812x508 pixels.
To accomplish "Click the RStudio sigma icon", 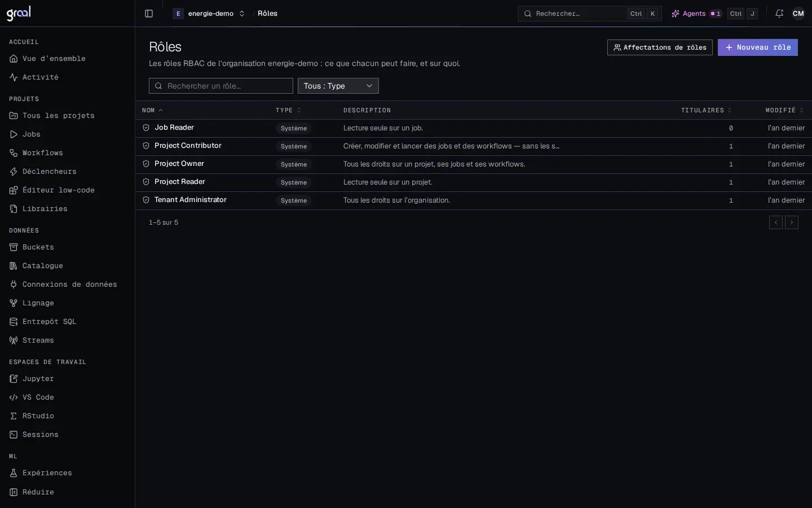I will pos(14,416).
